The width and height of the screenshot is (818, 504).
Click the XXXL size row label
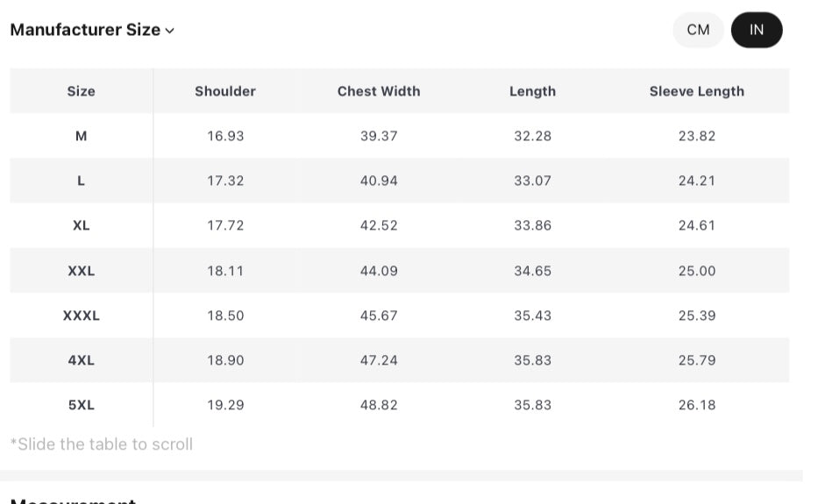click(81, 316)
